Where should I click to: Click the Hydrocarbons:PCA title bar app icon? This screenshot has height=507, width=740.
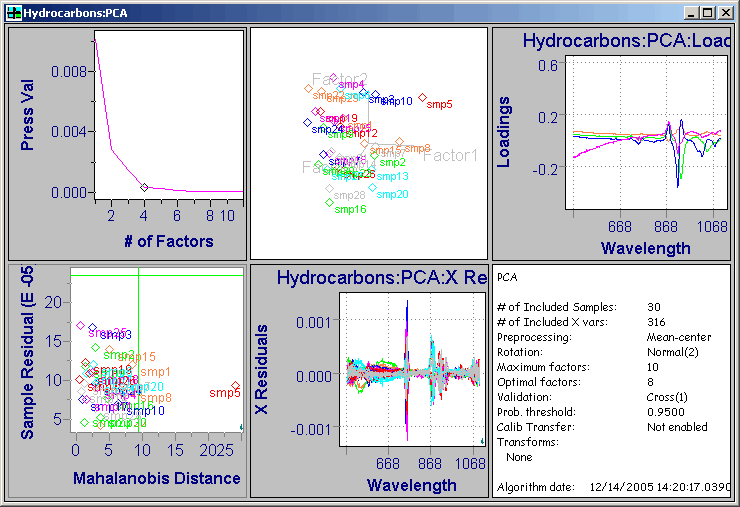pyautogui.click(x=13, y=13)
